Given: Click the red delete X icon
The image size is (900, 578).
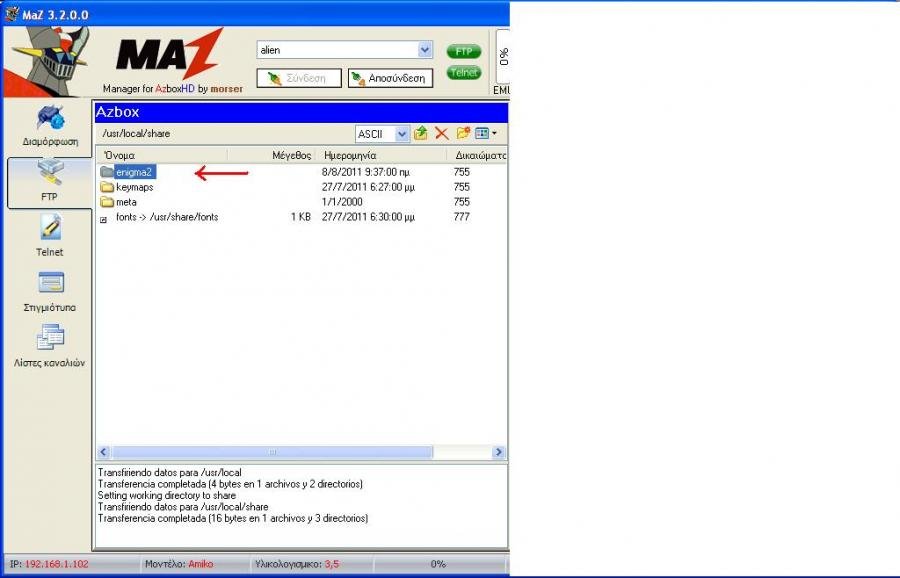Looking at the screenshot, I should (441, 134).
